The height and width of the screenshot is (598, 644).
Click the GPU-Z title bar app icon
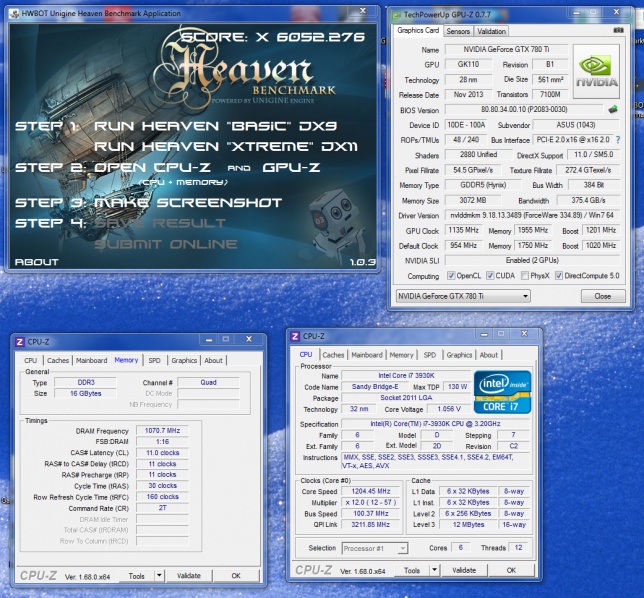[x=397, y=15]
